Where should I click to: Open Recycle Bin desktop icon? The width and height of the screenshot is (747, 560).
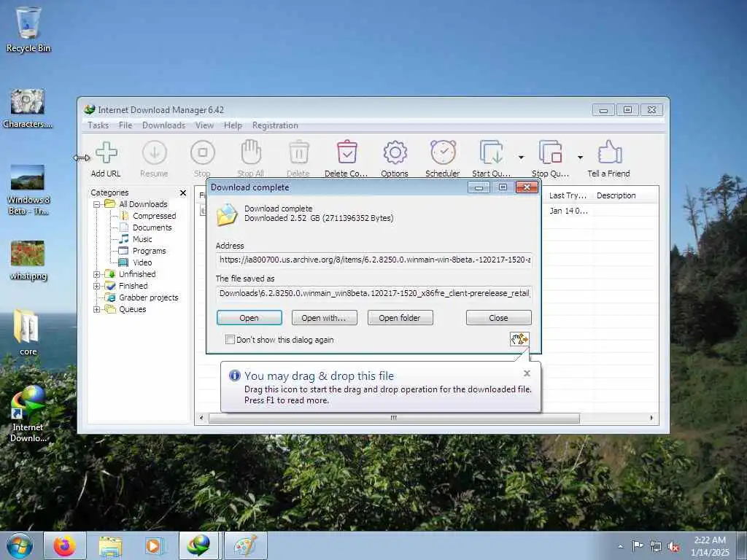28,30
